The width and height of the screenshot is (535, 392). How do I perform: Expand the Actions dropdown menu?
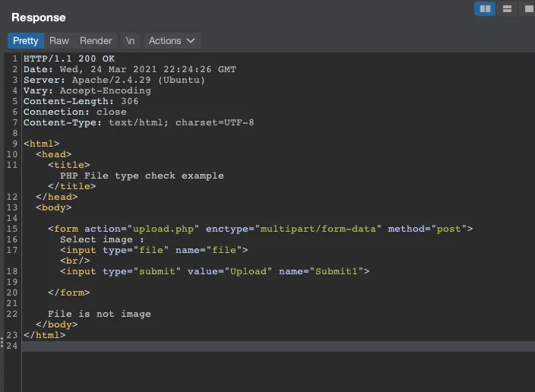(172, 40)
